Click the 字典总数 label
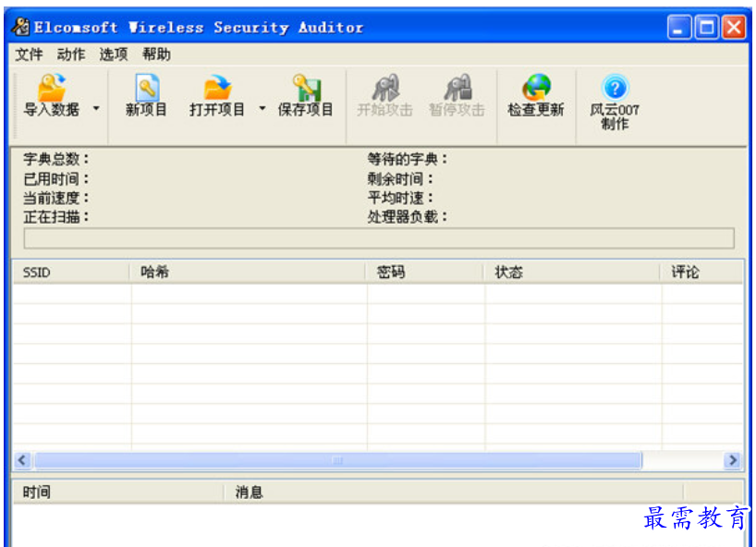Viewport: 756px width, 547px height. coord(56,159)
